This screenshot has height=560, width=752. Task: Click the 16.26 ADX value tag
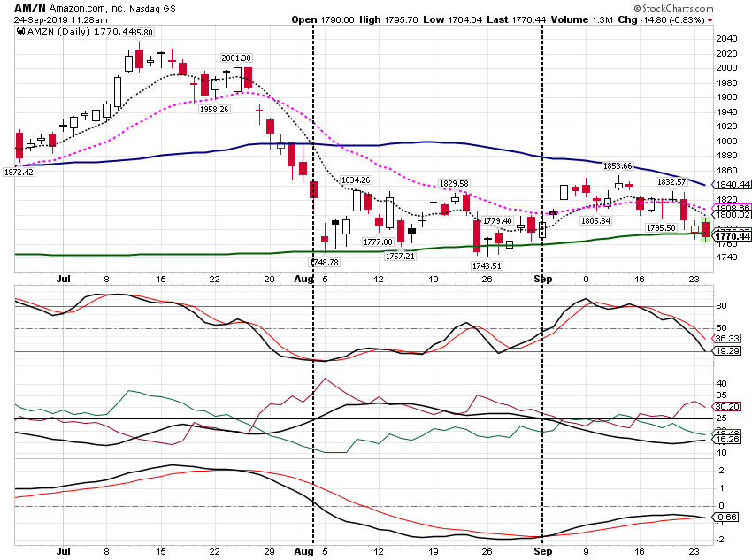coord(727,439)
